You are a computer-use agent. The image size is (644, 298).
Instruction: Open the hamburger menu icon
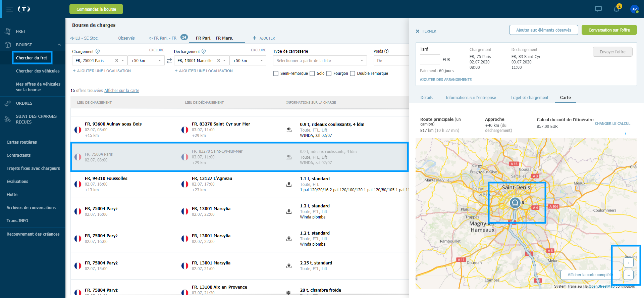[10, 9]
